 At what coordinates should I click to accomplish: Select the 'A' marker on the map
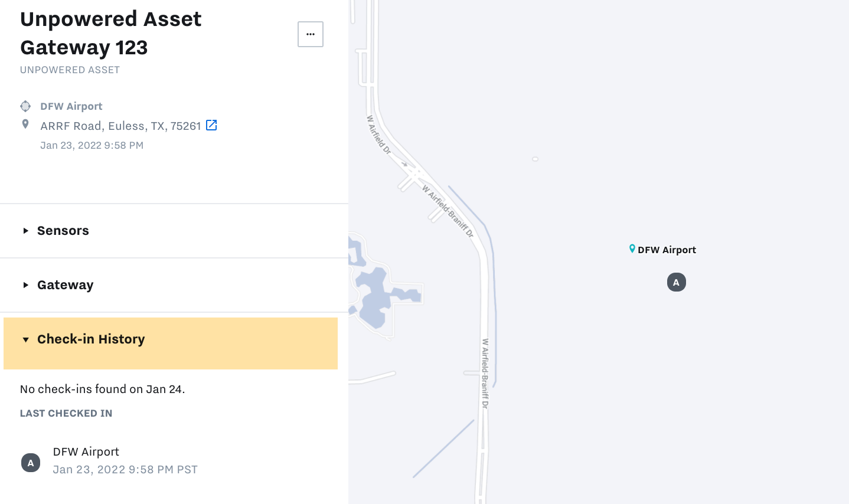[676, 282]
